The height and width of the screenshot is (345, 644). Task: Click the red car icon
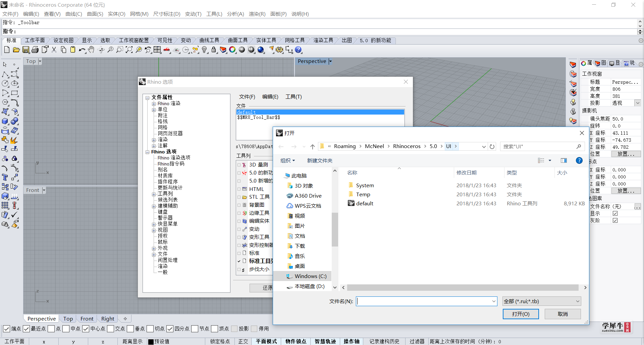pos(167,50)
